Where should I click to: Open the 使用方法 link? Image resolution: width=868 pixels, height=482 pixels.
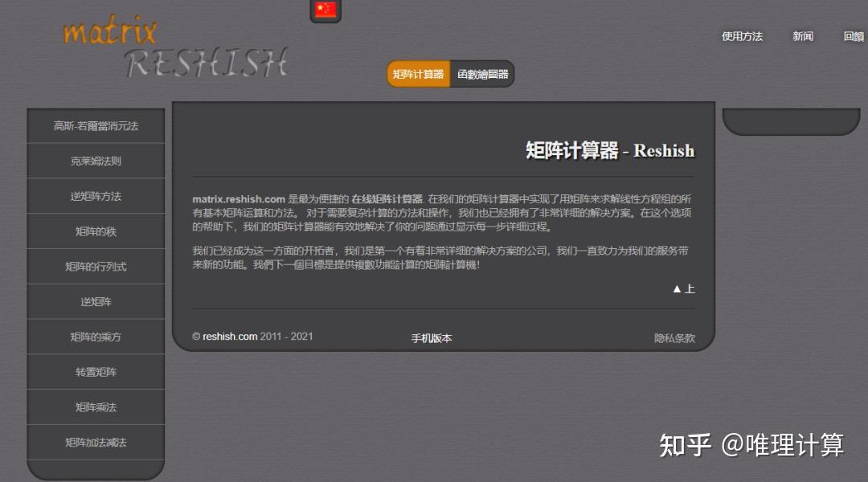pyautogui.click(x=741, y=35)
